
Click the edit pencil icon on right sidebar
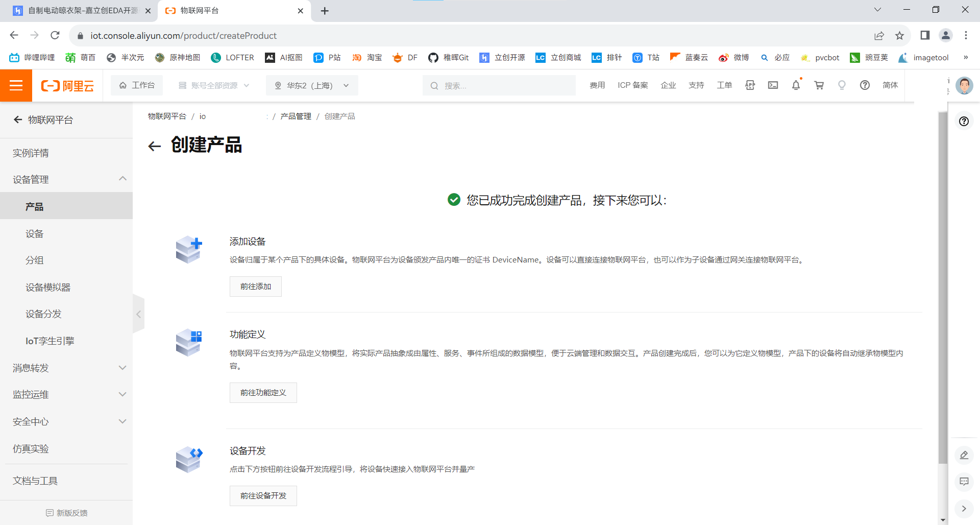pos(964,455)
